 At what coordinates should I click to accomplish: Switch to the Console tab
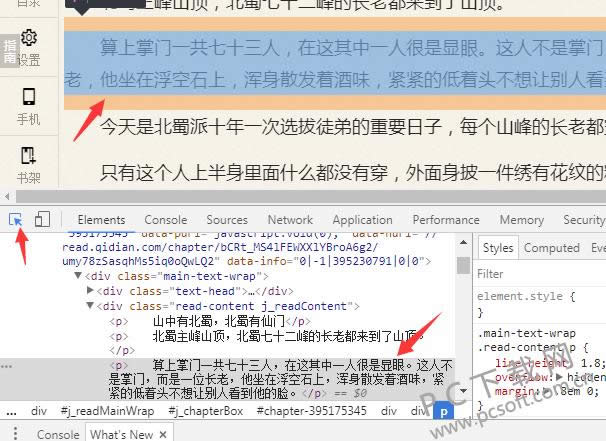point(165,220)
